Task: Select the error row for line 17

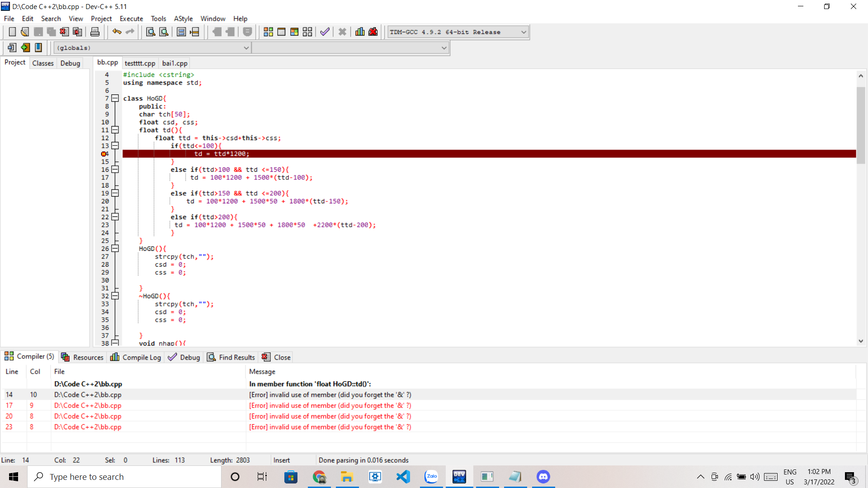Action: 429,405
